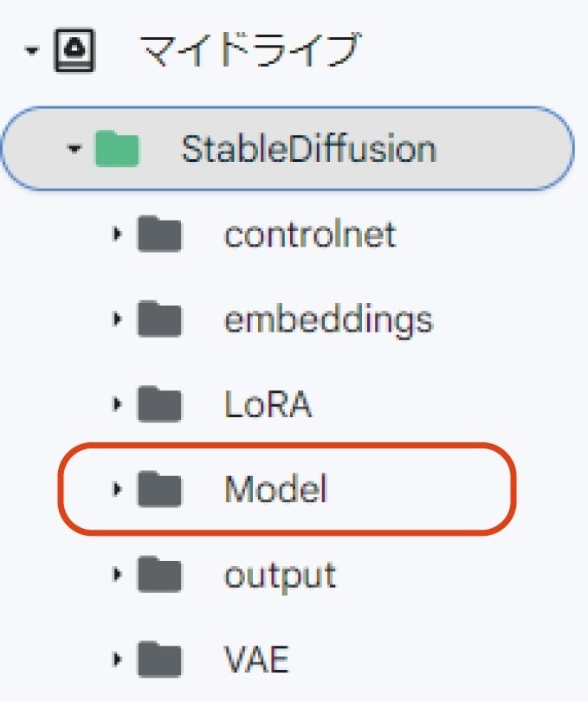Expand the VAE folder arrow
Screen dimensions: 588x702
pos(117,660)
